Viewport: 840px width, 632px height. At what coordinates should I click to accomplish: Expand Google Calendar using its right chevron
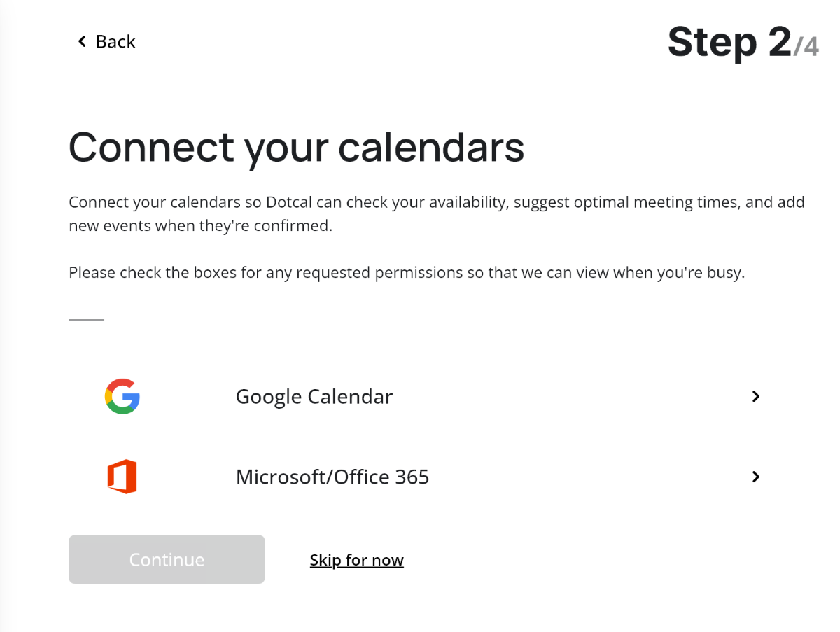coord(755,396)
